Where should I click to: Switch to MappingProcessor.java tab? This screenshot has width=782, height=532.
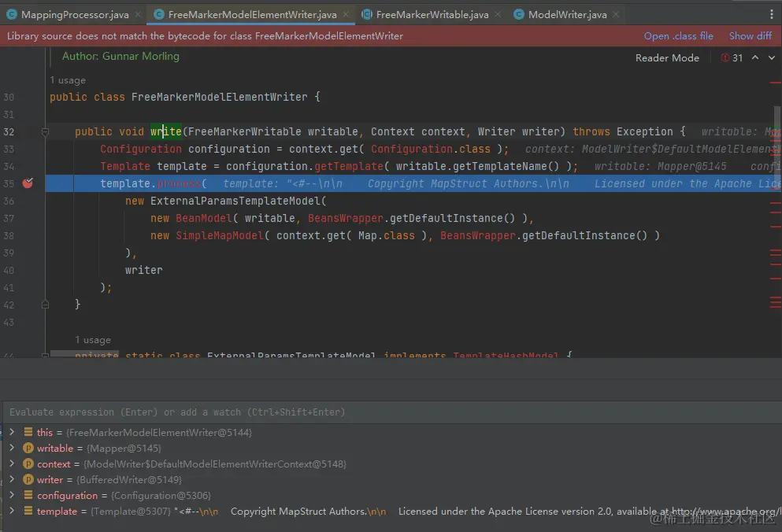(74, 14)
